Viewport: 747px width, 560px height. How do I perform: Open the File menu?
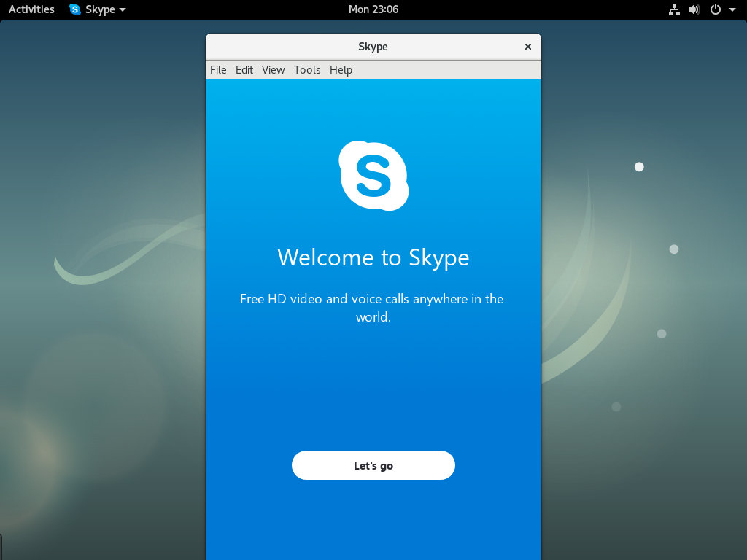pyautogui.click(x=218, y=70)
